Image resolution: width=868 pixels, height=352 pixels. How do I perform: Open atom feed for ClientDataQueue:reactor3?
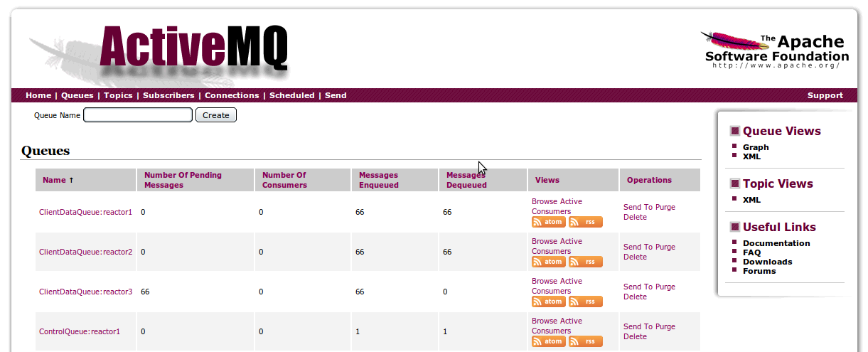click(x=549, y=302)
